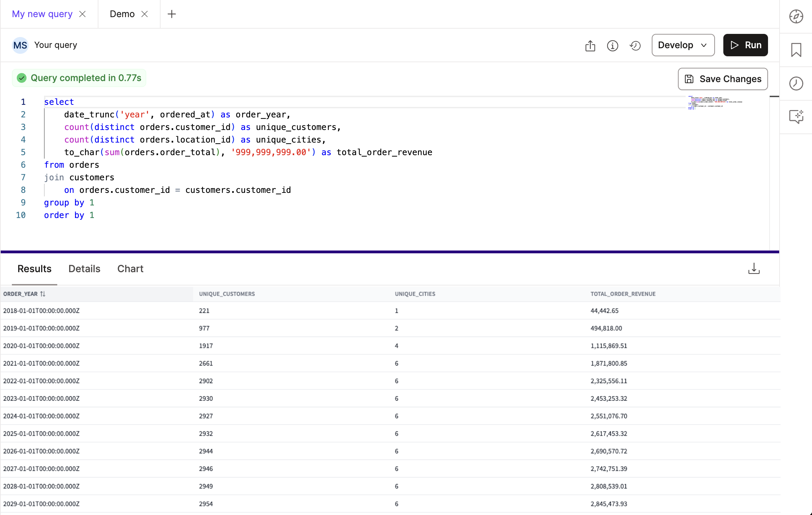Screen dimensions: 812x515
Task: Add a new query tab with plus
Action: (x=171, y=14)
